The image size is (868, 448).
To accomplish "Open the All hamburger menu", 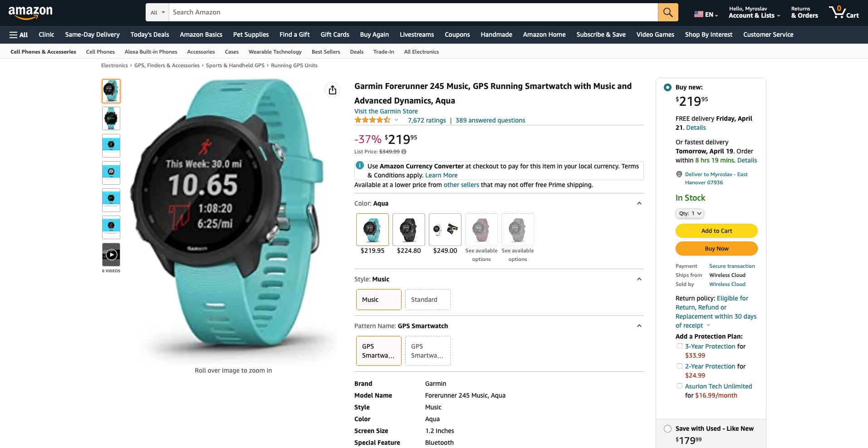I will (19, 34).
